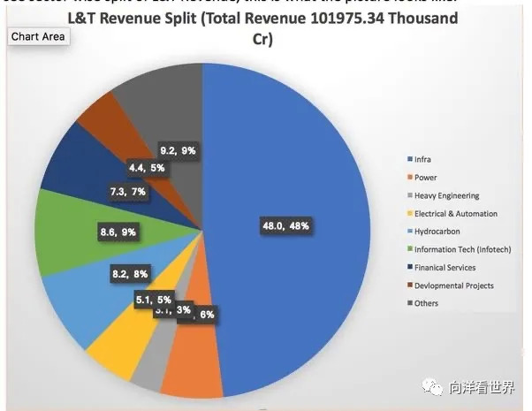Screen dimensions: 532x411
Task: Click the '7.3, 7%' data label
Action: (128, 192)
